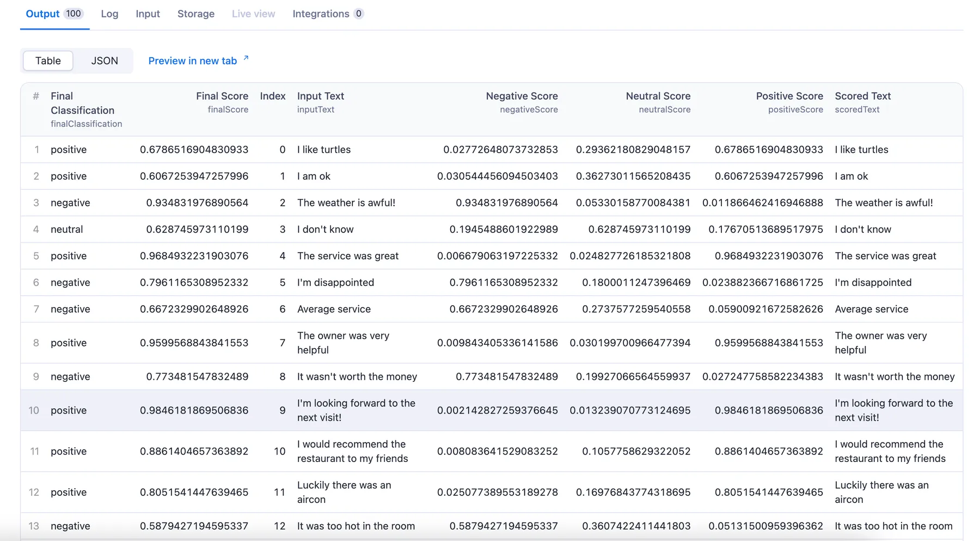The height and width of the screenshot is (541, 980).
Task: Click the Final Score column header
Action: 222,102
